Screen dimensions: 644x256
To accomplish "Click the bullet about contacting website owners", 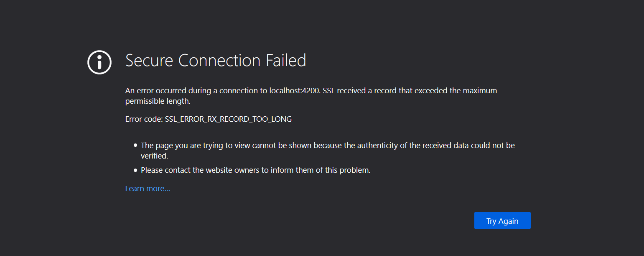I will coord(256,170).
